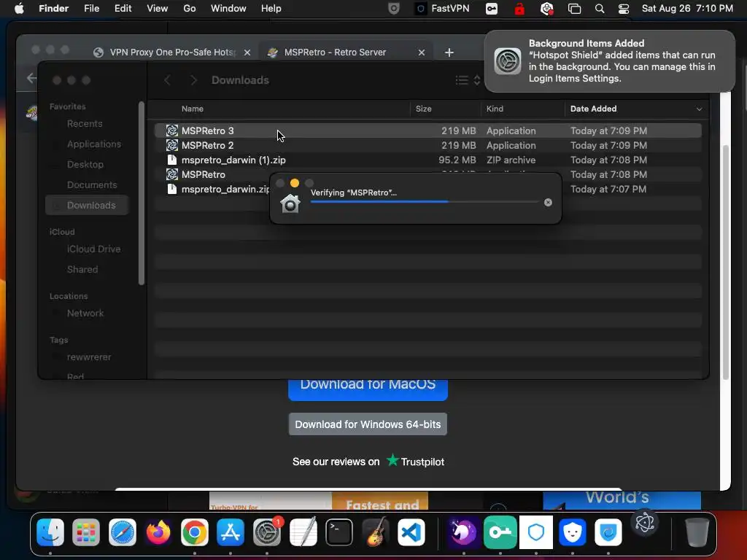Screen dimensions: 747x560
Task: Select Documents in Finder sidebar
Action: coord(91,185)
